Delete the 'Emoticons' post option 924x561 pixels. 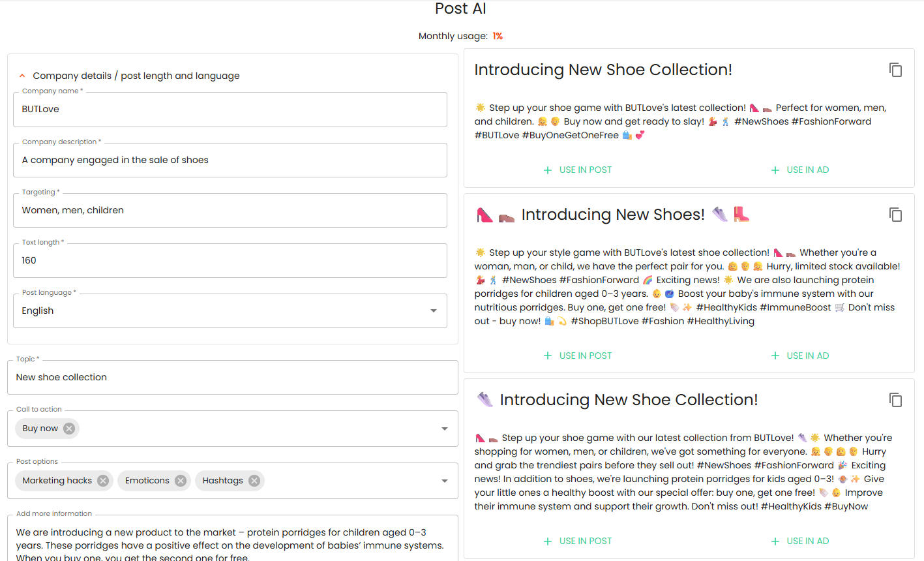point(181,481)
